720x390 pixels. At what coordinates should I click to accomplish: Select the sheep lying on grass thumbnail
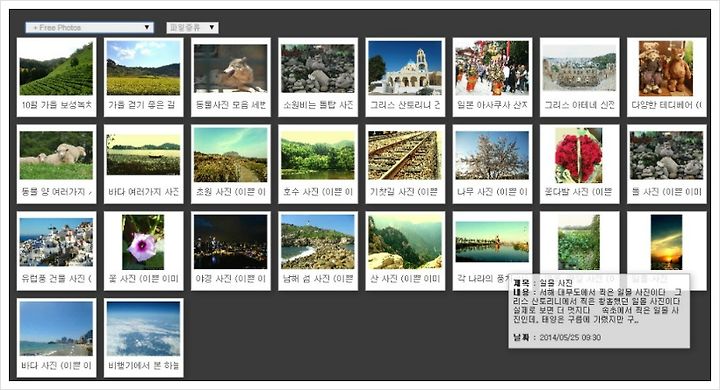click(x=56, y=155)
